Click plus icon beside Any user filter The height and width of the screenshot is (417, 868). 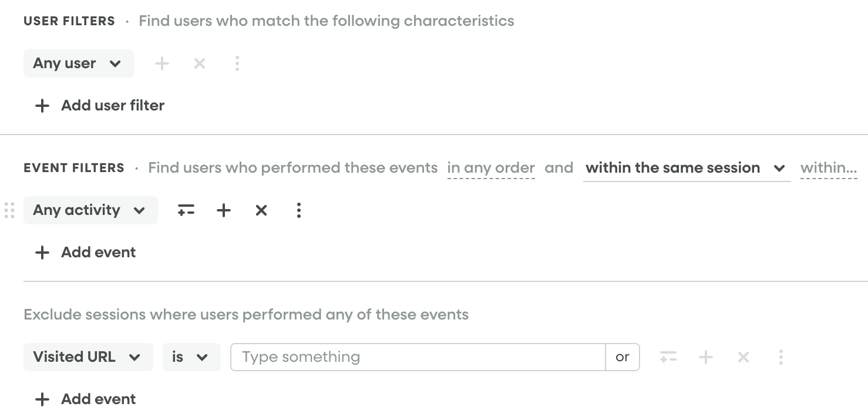(162, 63)
